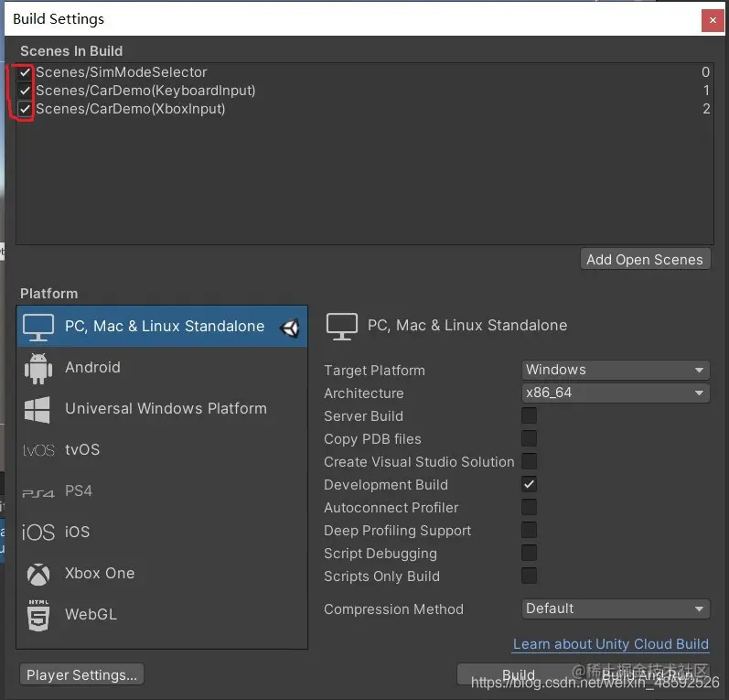Screen dimensions: 729x700
Task: Click the Build And Run button
Action: (x=648, y=674)
